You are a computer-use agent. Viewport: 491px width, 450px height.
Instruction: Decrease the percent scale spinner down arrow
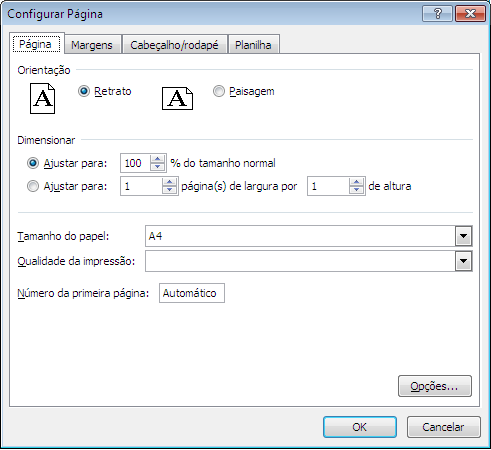[158, 167]
